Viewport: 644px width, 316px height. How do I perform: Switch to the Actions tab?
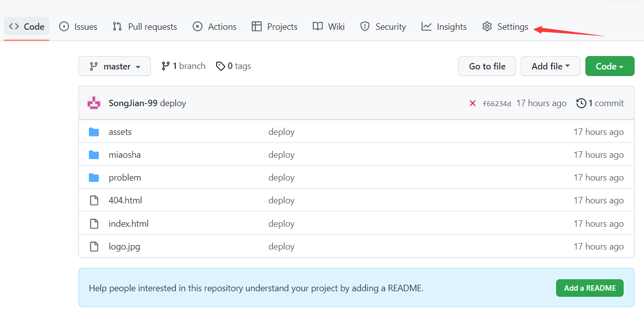pyautogui.click(x=215, y=27)
